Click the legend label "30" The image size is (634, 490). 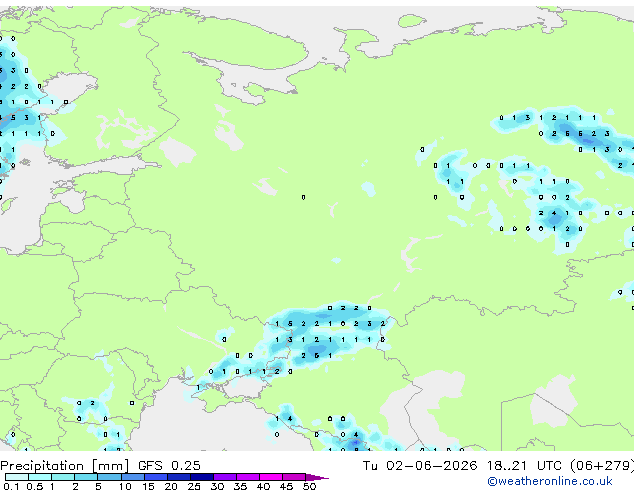pyautogui.click(x=217, y=486)
